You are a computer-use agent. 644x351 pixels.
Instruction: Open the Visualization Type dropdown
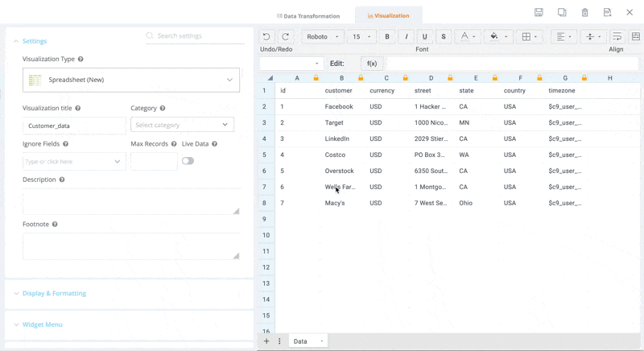[131, 81]
